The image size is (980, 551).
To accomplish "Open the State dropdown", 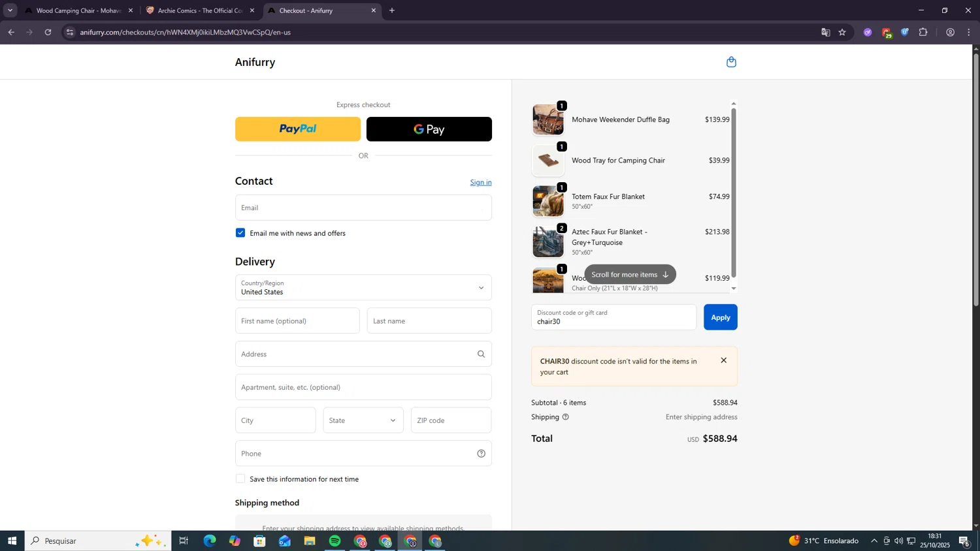I will tap(363, 420).
